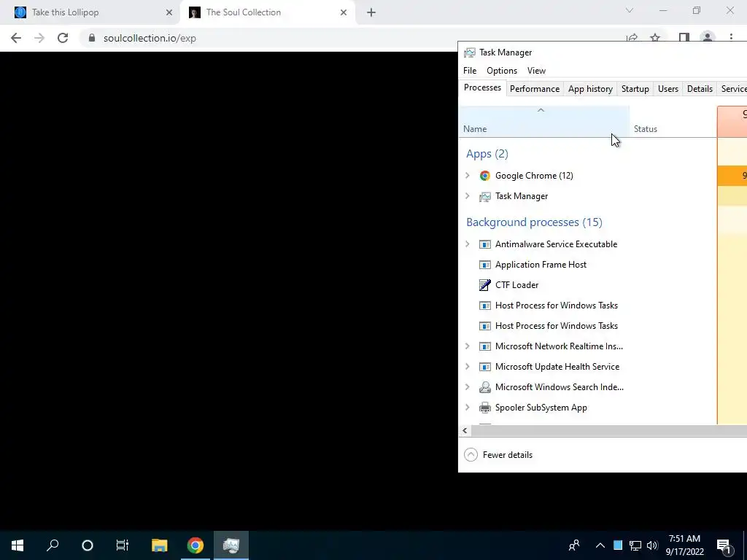Open the Windows Start menu
This screenshot has height=560, width=747.
(18, 545)
